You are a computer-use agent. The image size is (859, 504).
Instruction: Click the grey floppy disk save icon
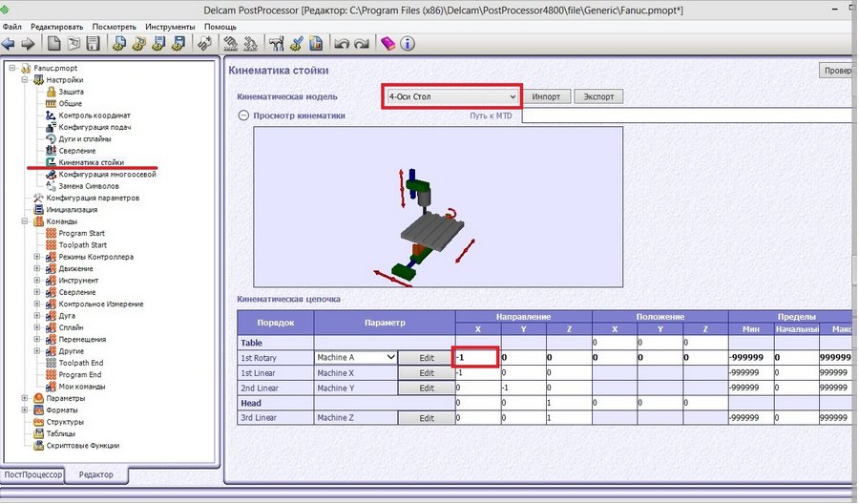click(x=94, y=44)
